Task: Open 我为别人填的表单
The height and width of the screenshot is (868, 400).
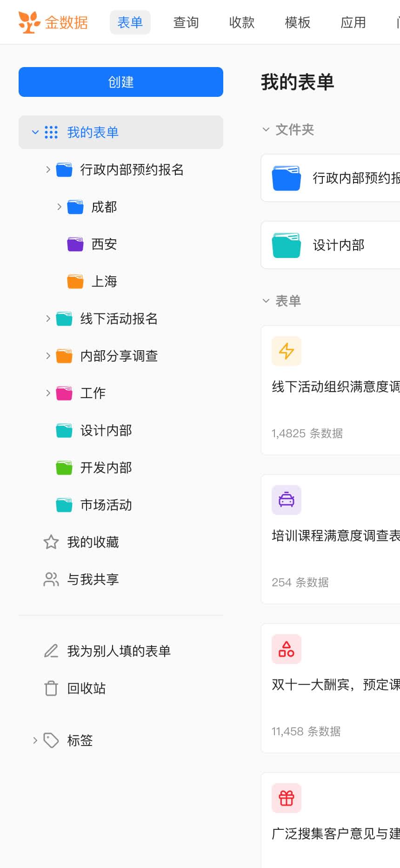Action: pyautogui.click(x=119, y=651)
